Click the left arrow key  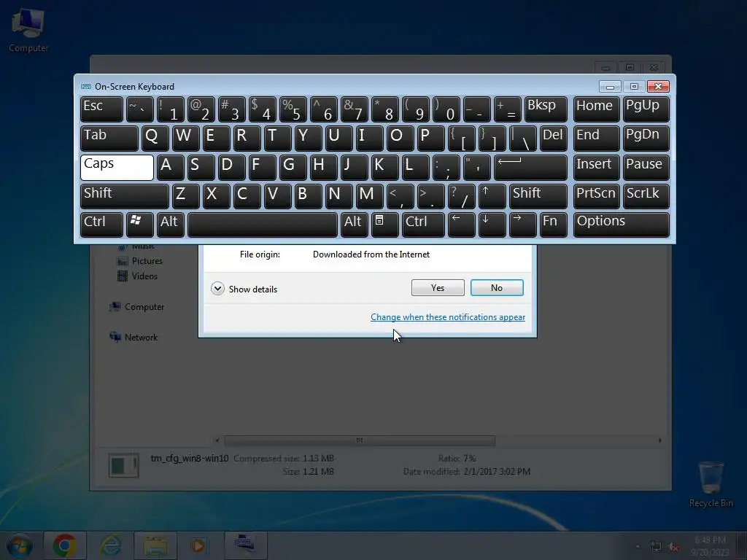click(x=462, y=225)
